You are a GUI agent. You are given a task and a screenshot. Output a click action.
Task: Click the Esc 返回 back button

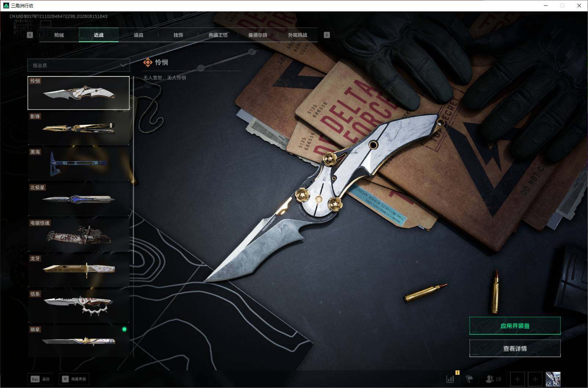click(40, 379)
